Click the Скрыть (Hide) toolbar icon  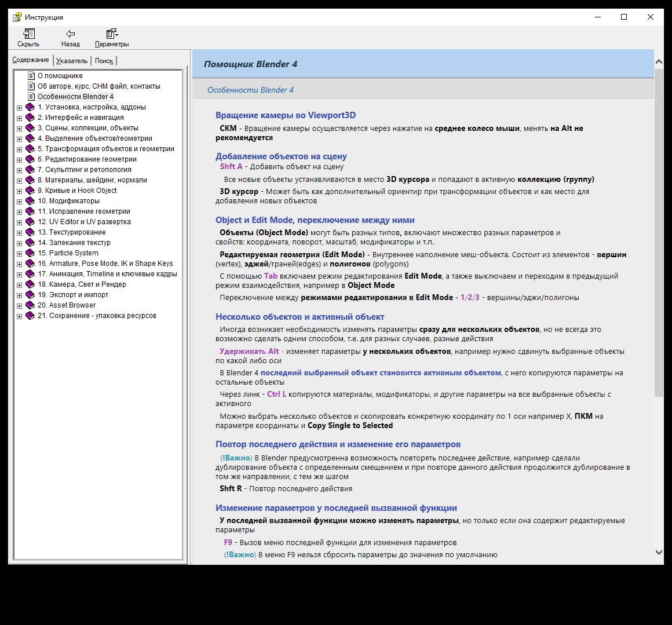[x=28, y=34]
